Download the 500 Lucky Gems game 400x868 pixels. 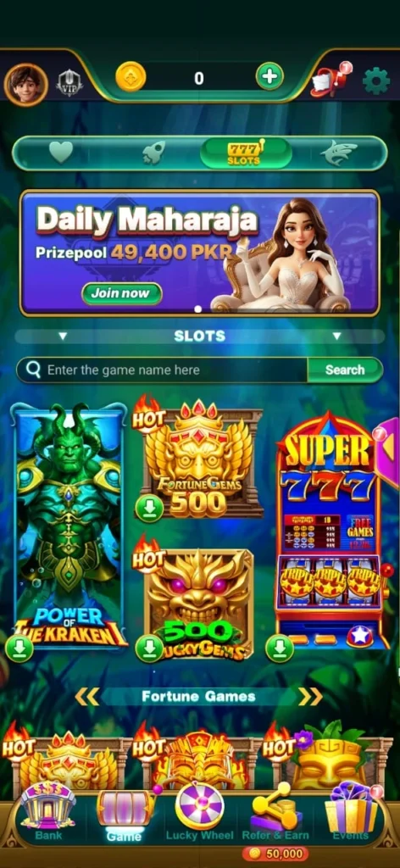tap(149, 648)
